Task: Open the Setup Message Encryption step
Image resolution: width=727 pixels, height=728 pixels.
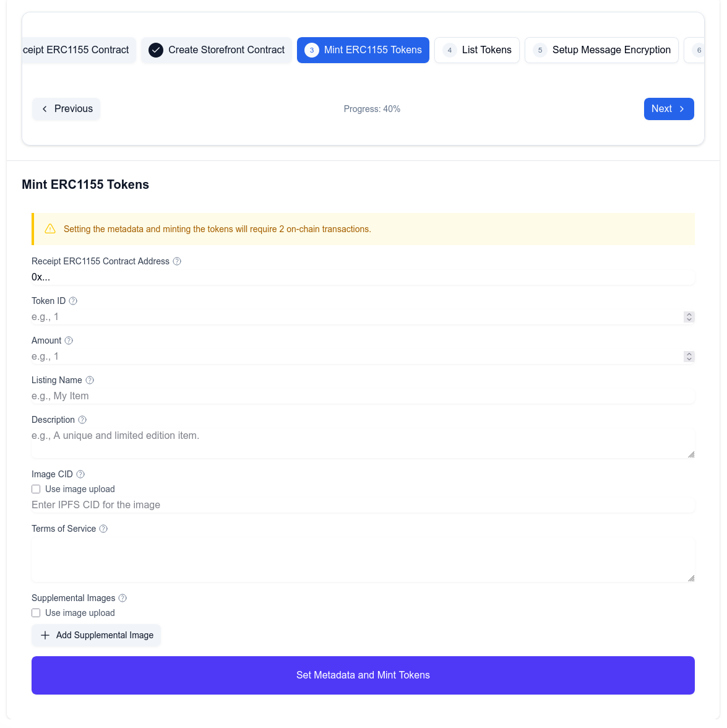Action: 601,50
